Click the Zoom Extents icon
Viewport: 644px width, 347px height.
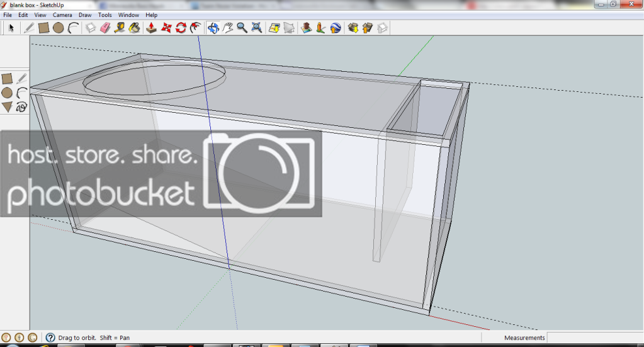(257, 28)
